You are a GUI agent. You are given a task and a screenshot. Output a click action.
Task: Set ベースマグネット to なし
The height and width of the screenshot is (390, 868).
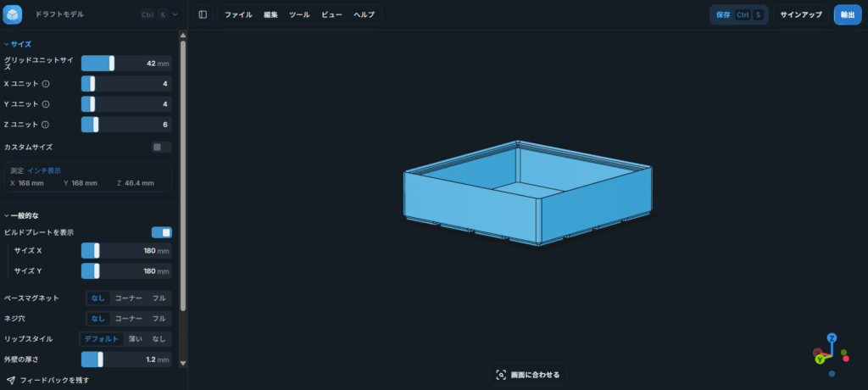tap(98, 298)
